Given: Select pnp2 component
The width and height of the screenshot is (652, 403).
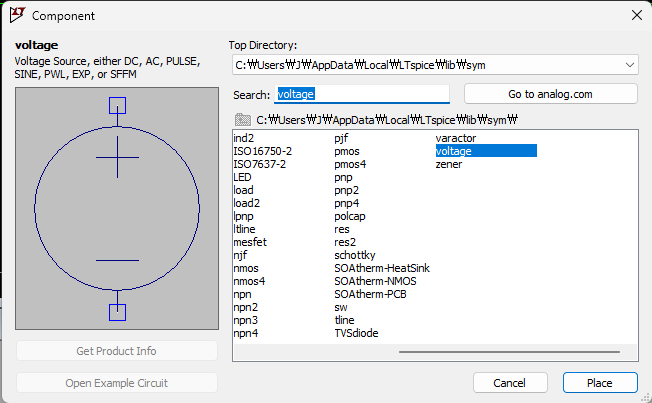Looking at the screenshot, I should click(347, 190).
